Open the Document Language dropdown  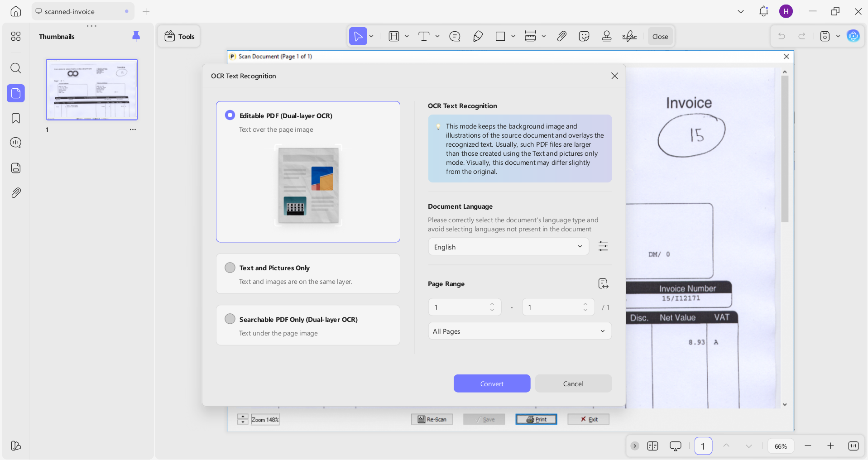pos(508,247)
